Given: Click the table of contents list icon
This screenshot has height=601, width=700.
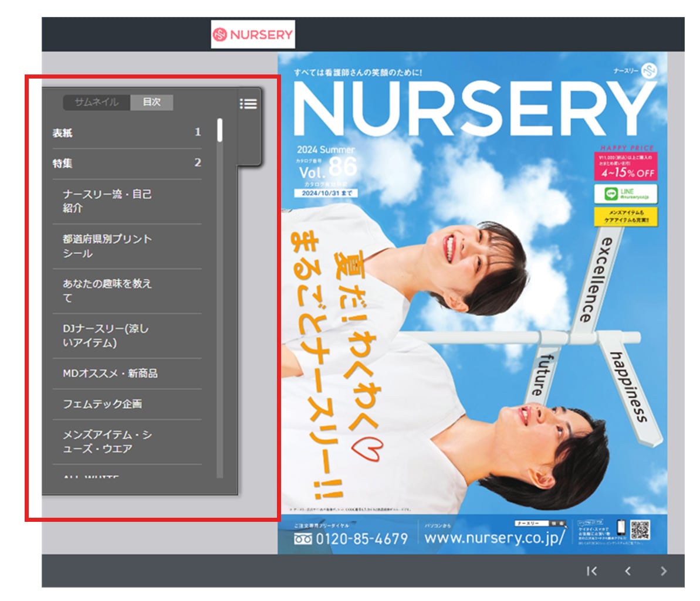Looking at the screenshot, I should click(x=248, y=104).
